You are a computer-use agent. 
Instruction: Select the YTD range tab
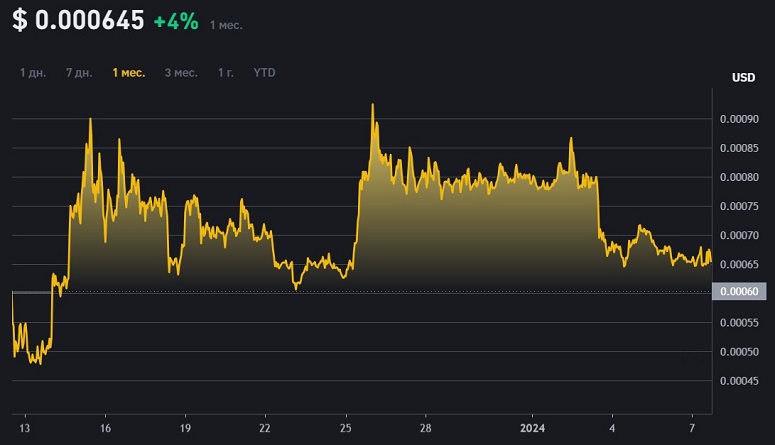(x=265, y=73)
